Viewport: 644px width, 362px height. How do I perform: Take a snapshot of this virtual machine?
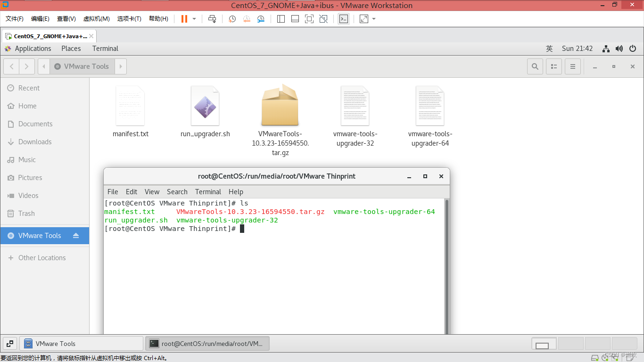point(232,19)
